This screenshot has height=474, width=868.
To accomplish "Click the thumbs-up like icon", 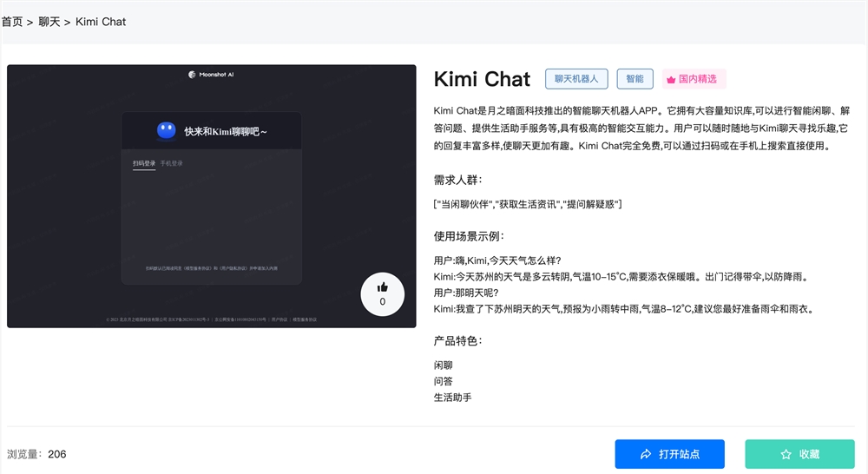I will pyautogui.click(x=382, y=286).
